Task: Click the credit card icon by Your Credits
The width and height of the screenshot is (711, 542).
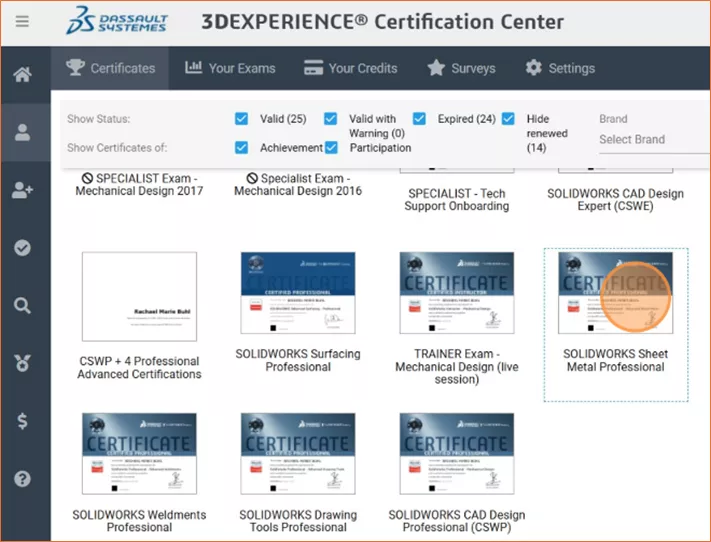Action: tap(313, 68)
